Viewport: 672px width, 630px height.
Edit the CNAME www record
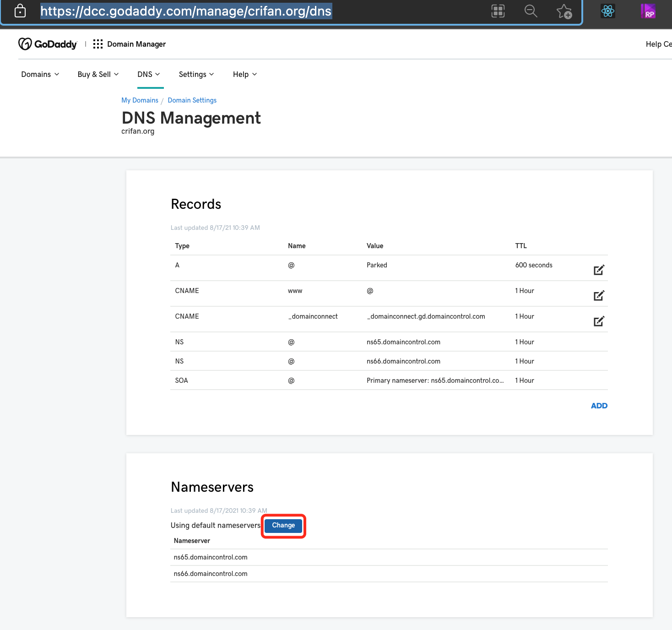(599, 295)
